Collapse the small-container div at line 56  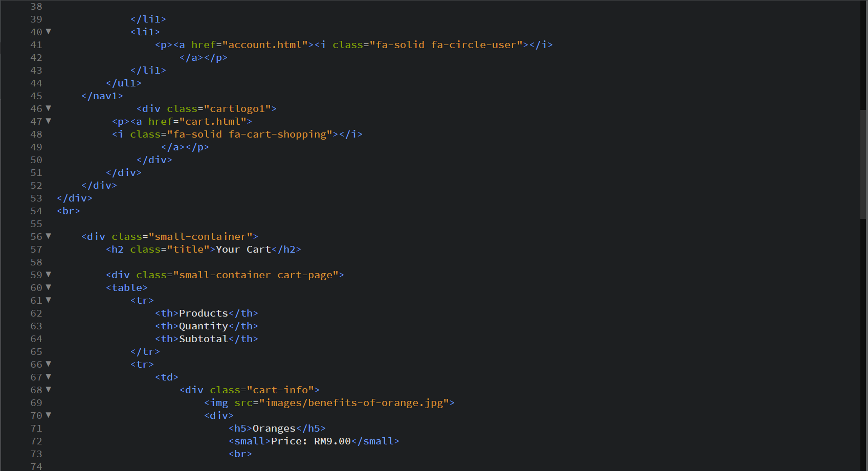point(48,236)
